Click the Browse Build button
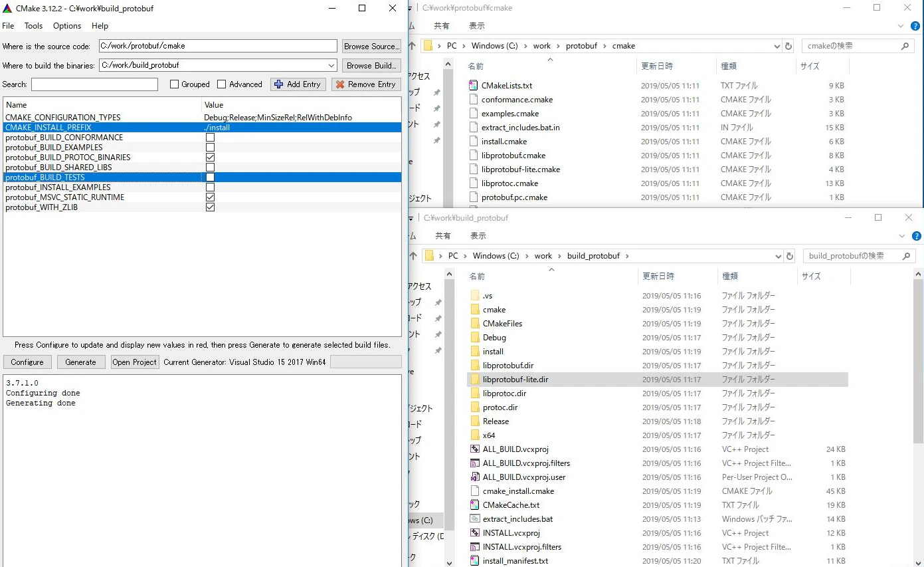This screenshot has width=924, height=567. [371, 65]
